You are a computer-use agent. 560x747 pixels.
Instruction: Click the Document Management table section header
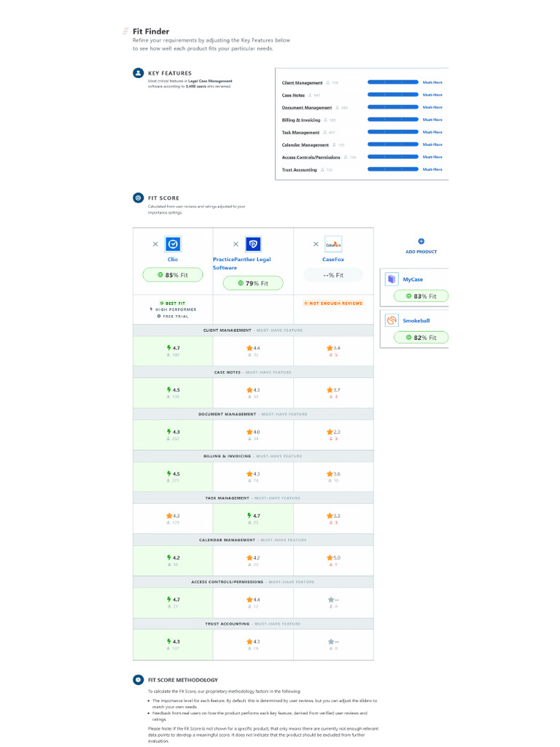(253, 414)
